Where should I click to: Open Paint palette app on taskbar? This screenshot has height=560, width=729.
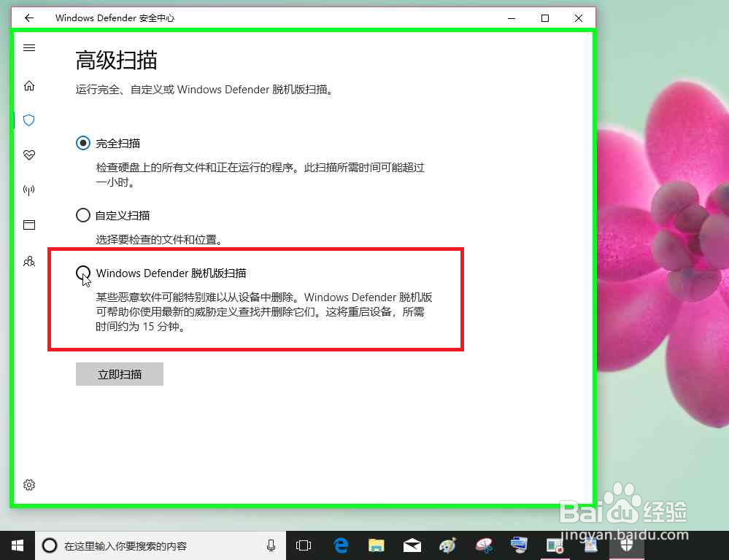tap(448, 545)
